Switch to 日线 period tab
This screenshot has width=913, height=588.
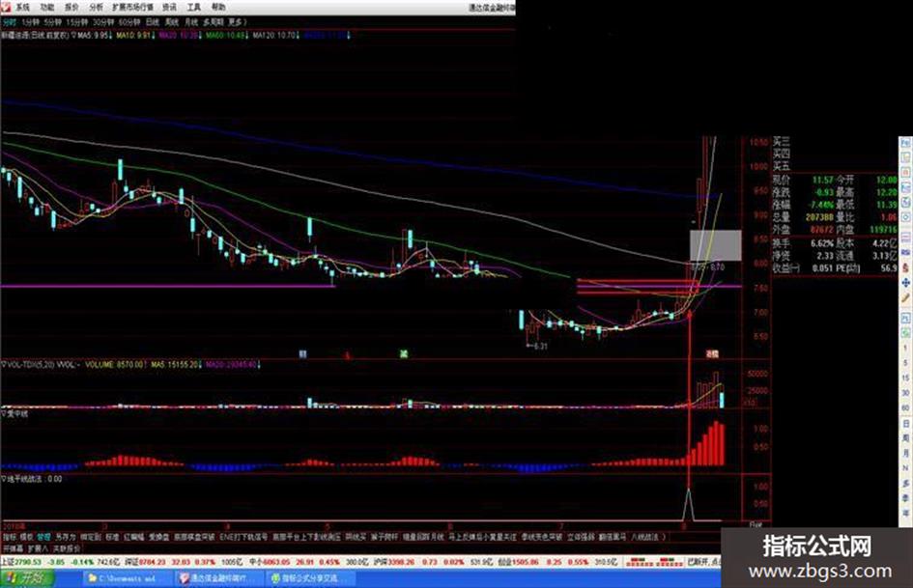[152, 22]
